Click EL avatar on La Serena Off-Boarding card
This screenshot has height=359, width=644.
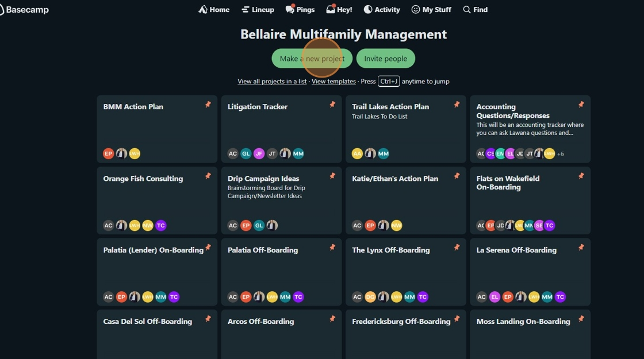pyautogui.click(x=494, y=296)
